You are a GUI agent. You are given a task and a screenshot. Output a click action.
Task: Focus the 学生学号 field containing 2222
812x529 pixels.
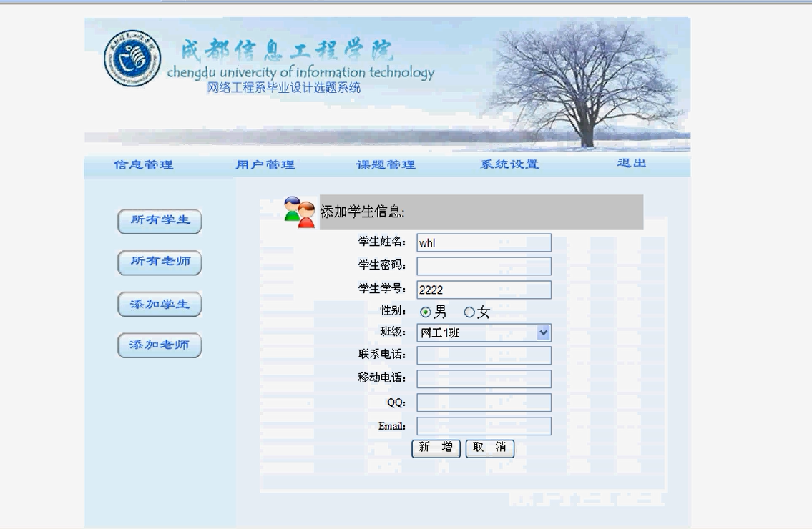(x=484, y=290)
